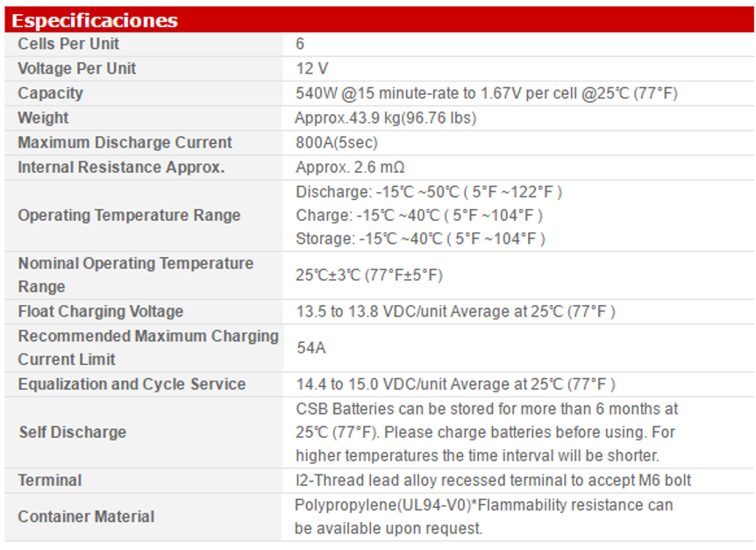Select Maximum Discharge Current label
756x550 pixels.
pos(125,143)
